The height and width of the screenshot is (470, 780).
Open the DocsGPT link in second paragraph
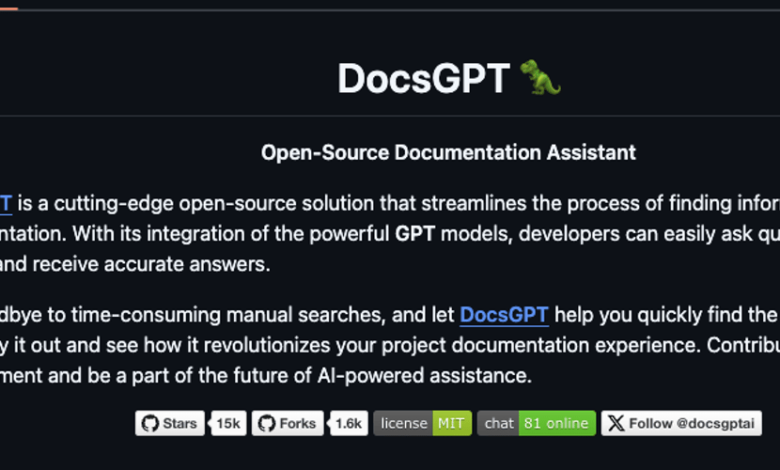click(504, 315)
